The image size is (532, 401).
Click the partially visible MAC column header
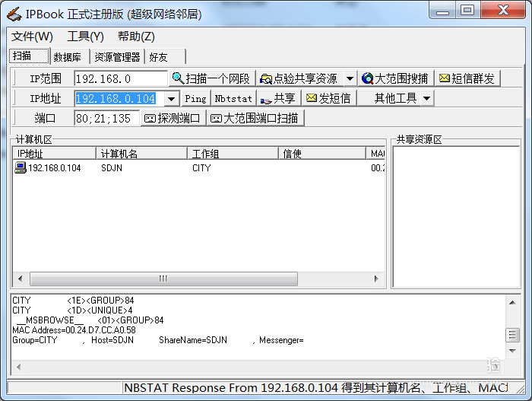pyautogui.click(x=376, y=154)
